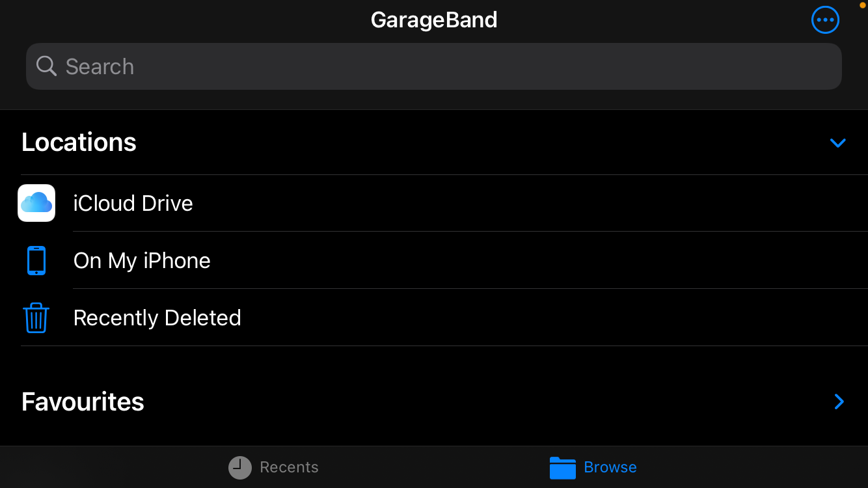Tap the magnifying glass in the search bar

click(46, 66)
